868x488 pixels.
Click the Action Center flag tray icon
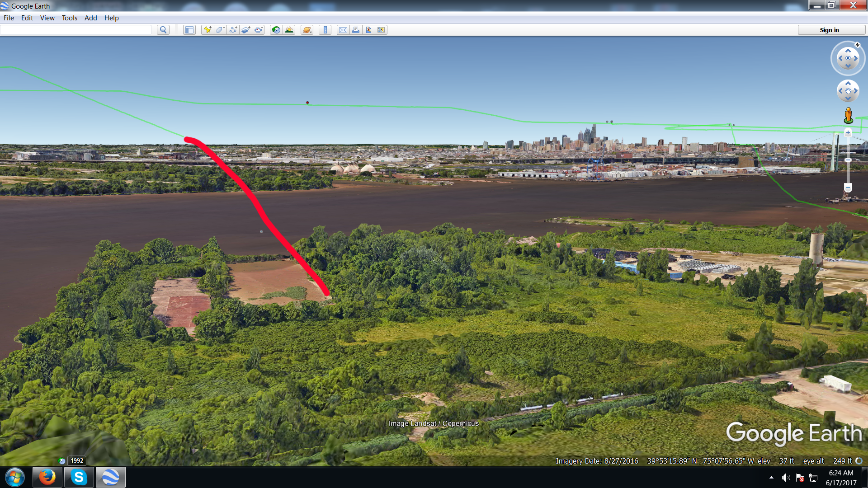[800, 478]
